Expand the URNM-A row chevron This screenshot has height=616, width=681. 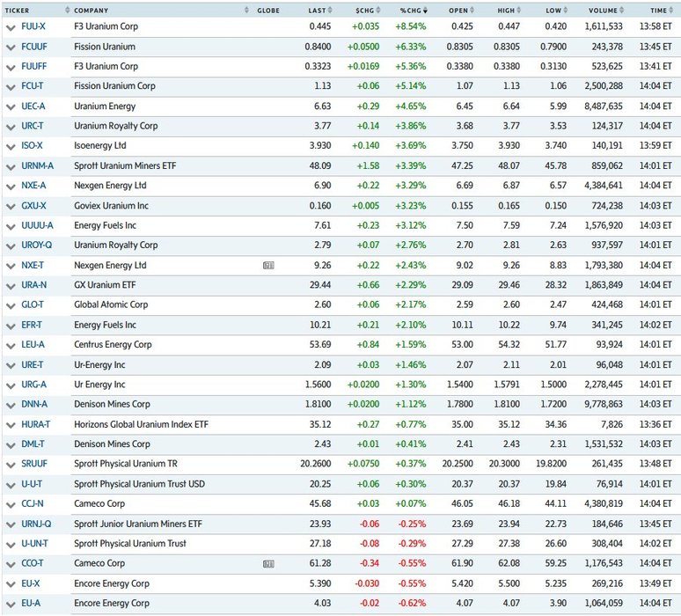tap(11, 166)
